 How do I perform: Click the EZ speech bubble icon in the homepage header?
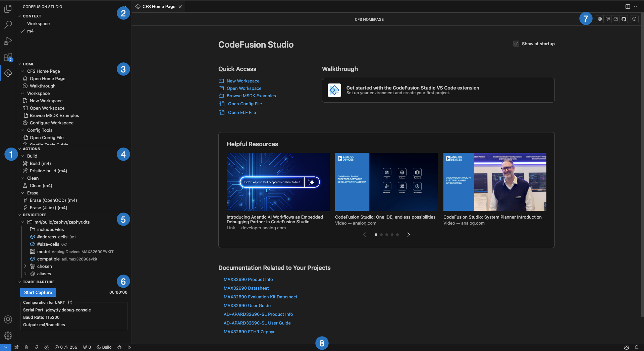pos(608,19)
